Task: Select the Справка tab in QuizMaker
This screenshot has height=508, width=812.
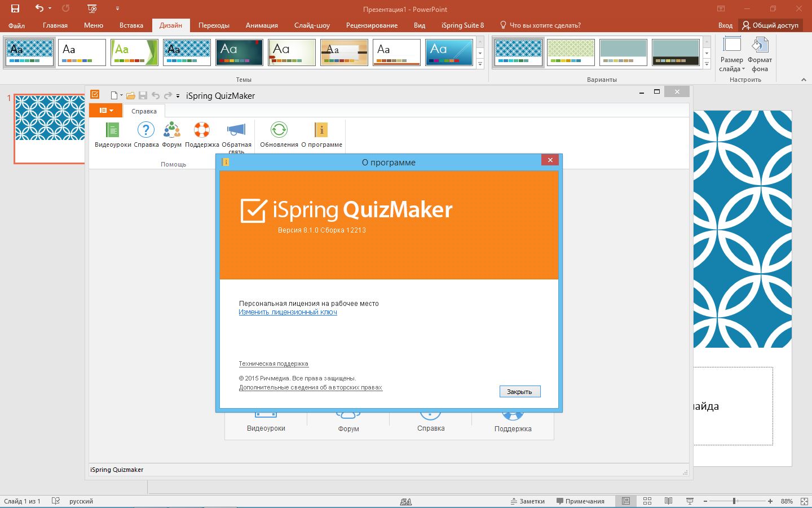Action: [x=144, y=111]
